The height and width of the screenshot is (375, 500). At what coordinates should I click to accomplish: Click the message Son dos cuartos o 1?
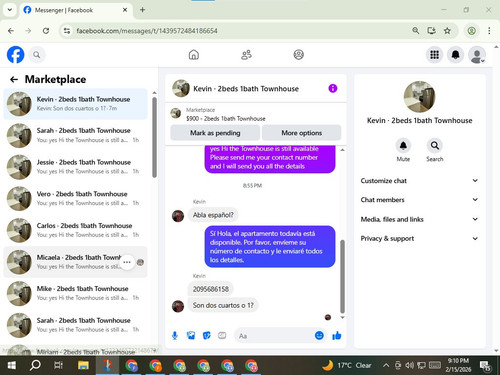[x=223, y=305]
